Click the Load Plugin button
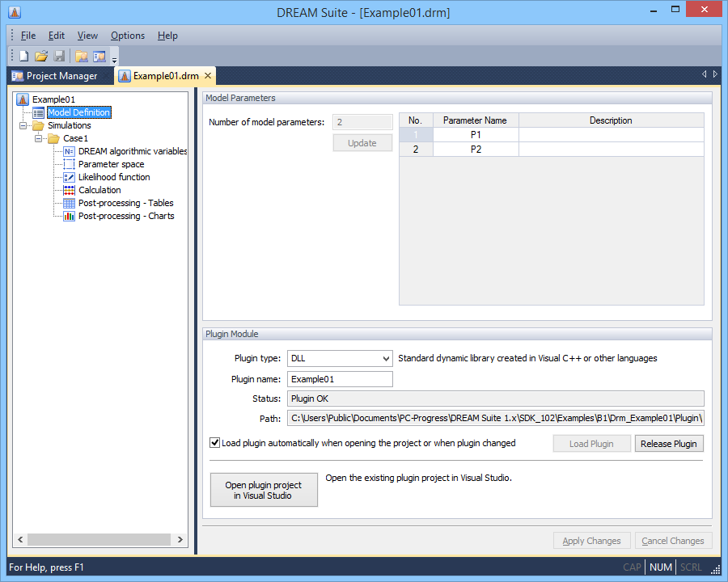The width and height of the screenshot is (728, 582). [x=591, y=444]
